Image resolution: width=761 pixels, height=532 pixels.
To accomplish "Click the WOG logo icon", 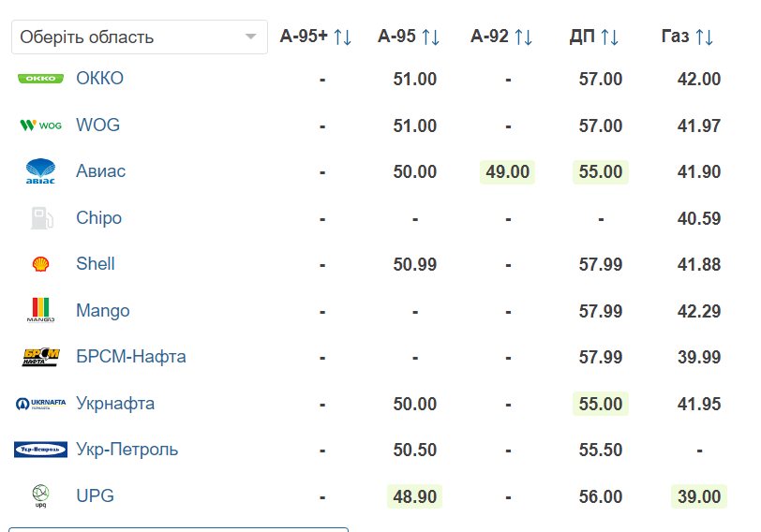I will tap(41, 126).
